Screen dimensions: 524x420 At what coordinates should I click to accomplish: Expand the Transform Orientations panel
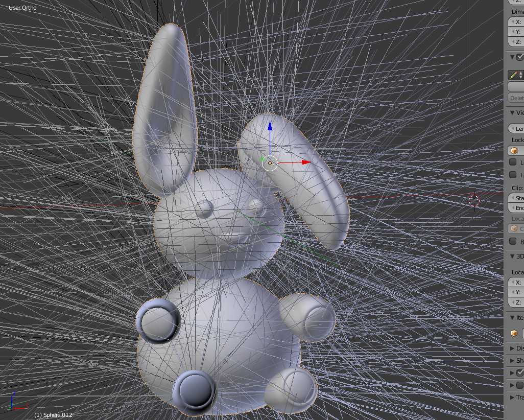(x=512, y=397)
